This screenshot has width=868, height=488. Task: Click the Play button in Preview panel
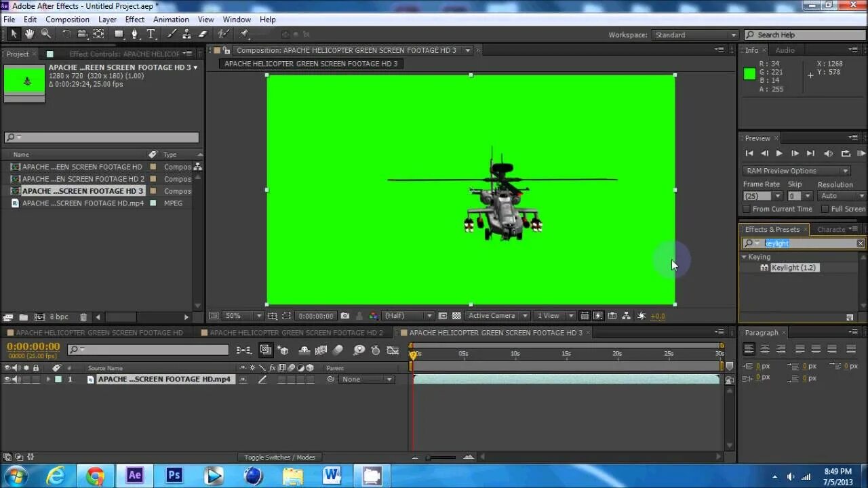[779, 154]
